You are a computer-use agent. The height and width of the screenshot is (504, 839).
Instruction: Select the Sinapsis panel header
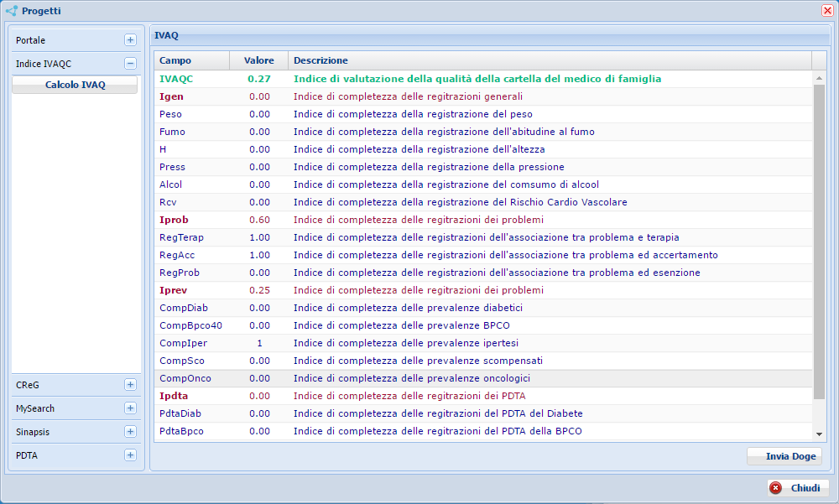pos(76,432)
